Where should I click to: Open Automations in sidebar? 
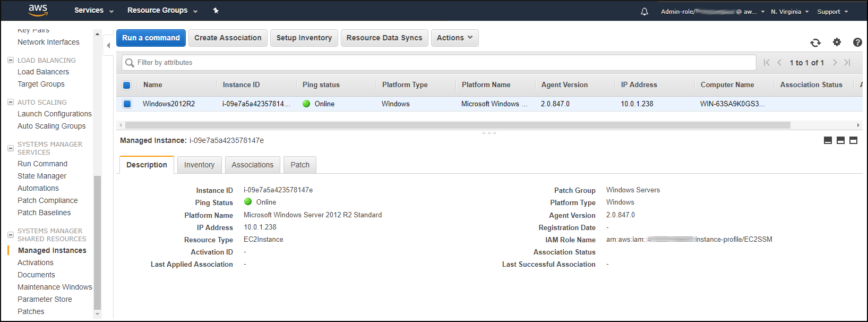point(38,188)
